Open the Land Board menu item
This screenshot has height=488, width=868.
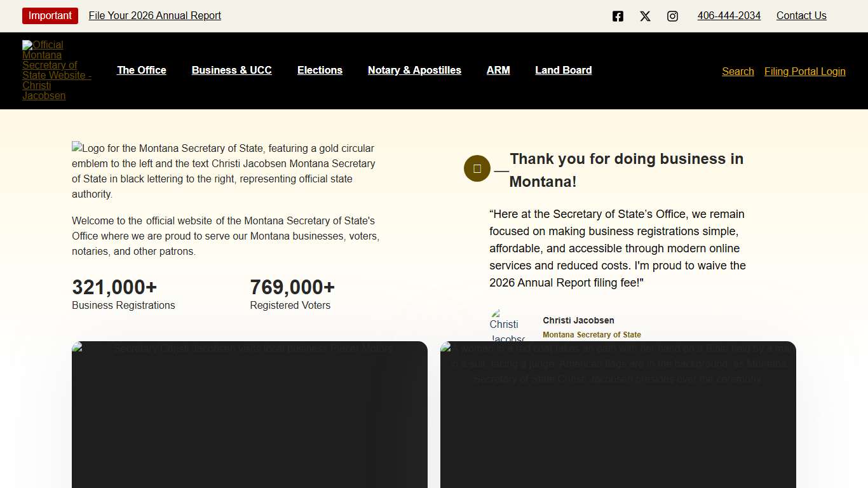[563, 71]
